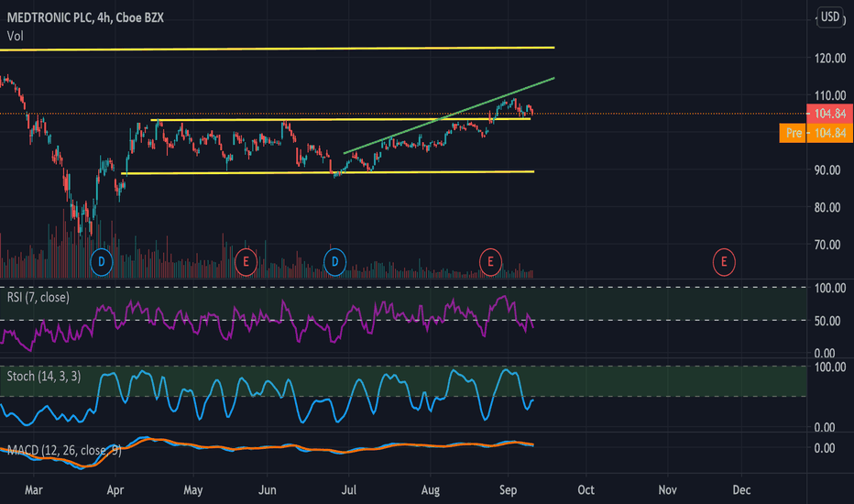Select the yellow resistance line near 104

340,119
